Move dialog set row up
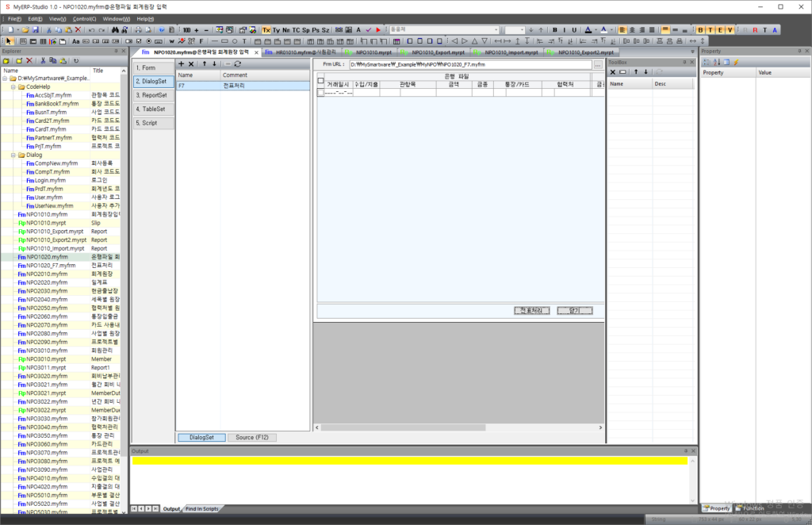The height and width of the screenshot is (525, 812). (x=205, y=63)
